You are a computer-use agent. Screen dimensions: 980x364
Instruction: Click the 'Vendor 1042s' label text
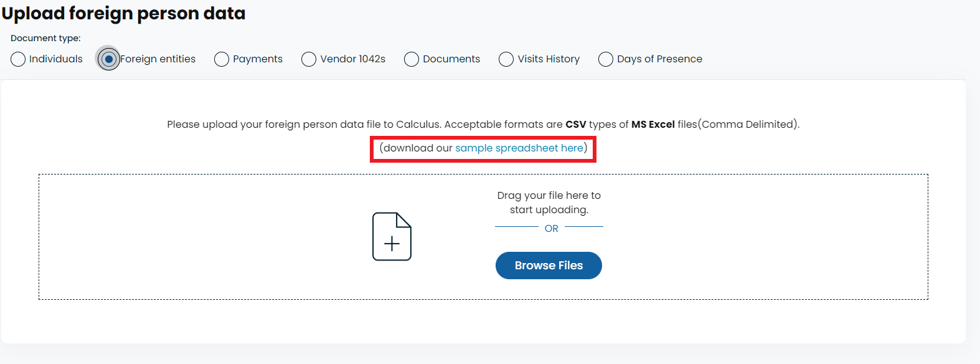tap(352, 59)
